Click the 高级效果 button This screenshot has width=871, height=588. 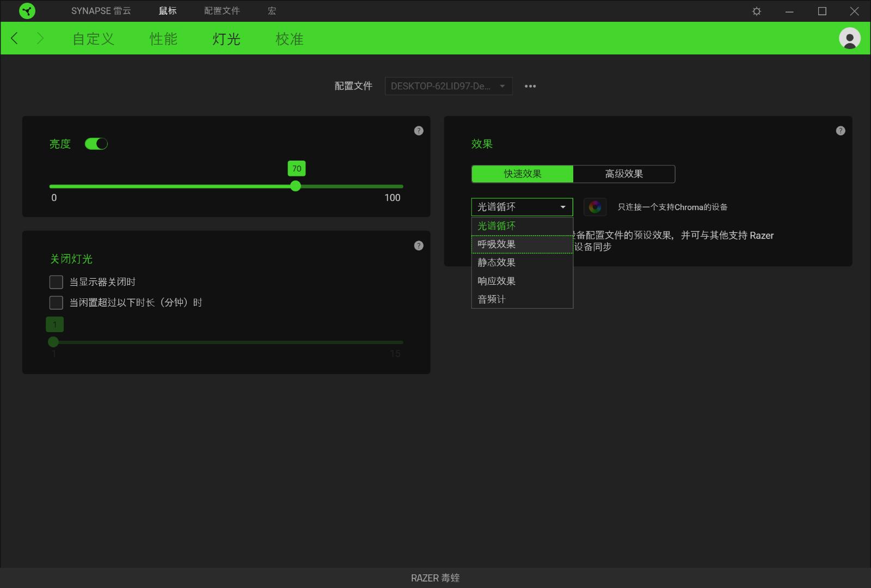pos(624,174)
